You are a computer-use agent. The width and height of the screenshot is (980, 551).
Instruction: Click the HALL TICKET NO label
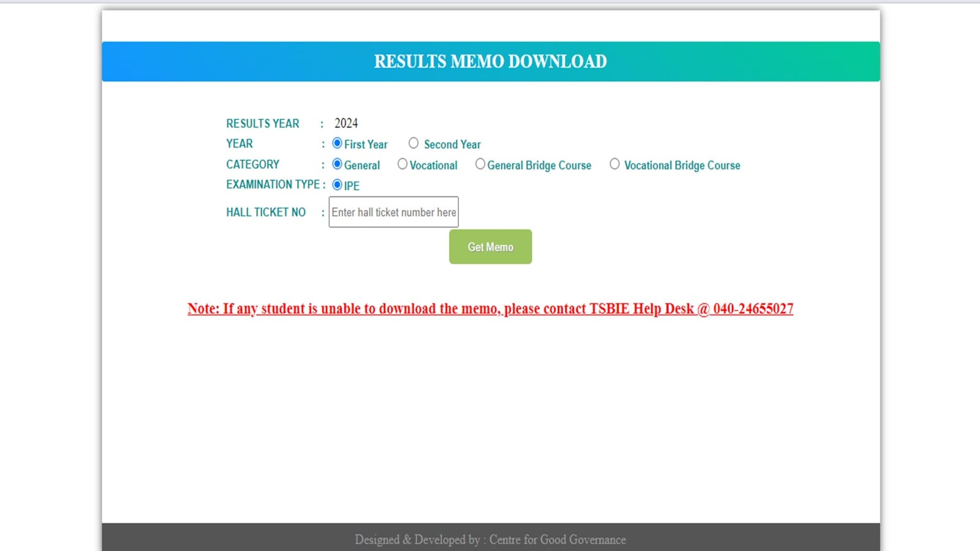pos(266,212)
